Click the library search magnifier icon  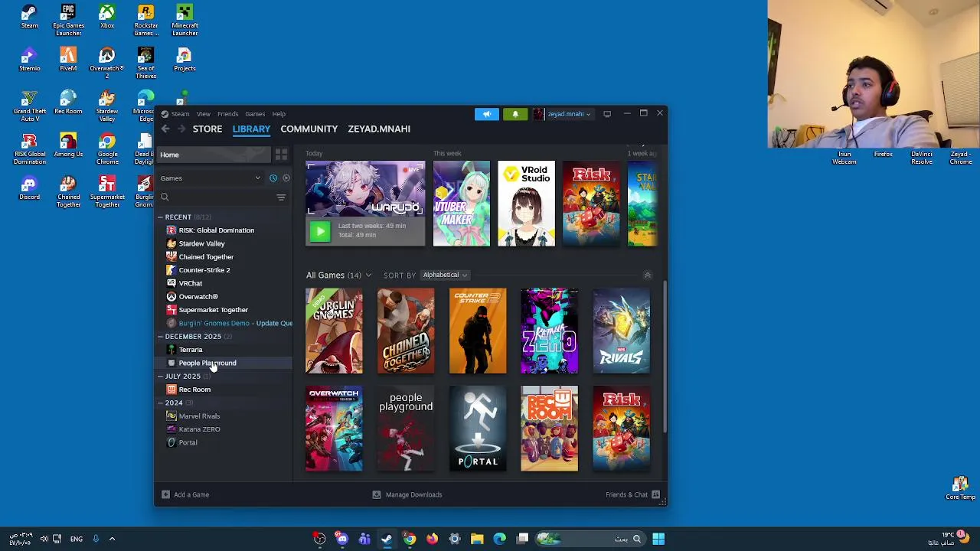tap(165, 197)
